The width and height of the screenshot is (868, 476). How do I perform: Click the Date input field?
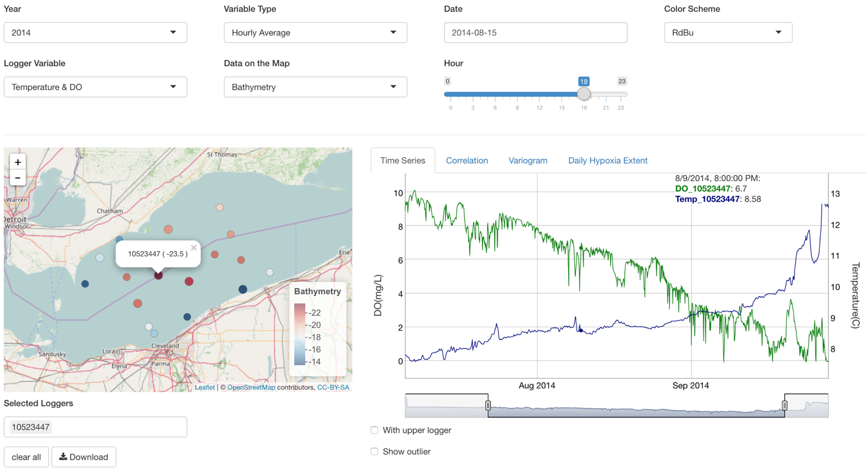pyautogui.click(x=535, y=33)
